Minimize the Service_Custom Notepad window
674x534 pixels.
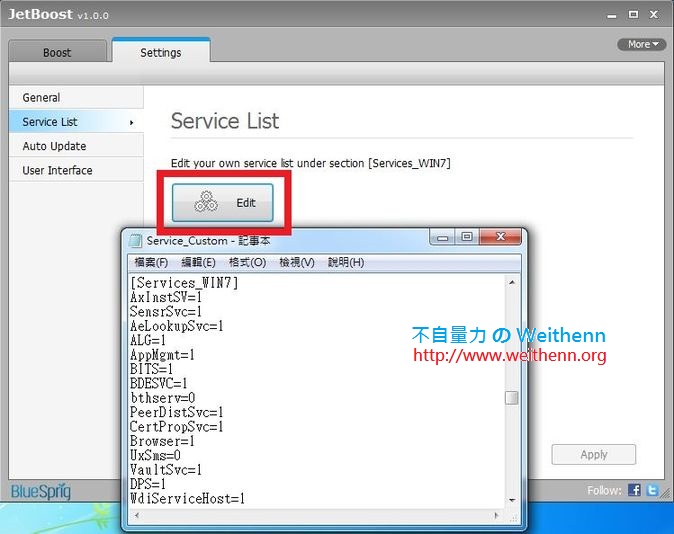tap(443, 237)
